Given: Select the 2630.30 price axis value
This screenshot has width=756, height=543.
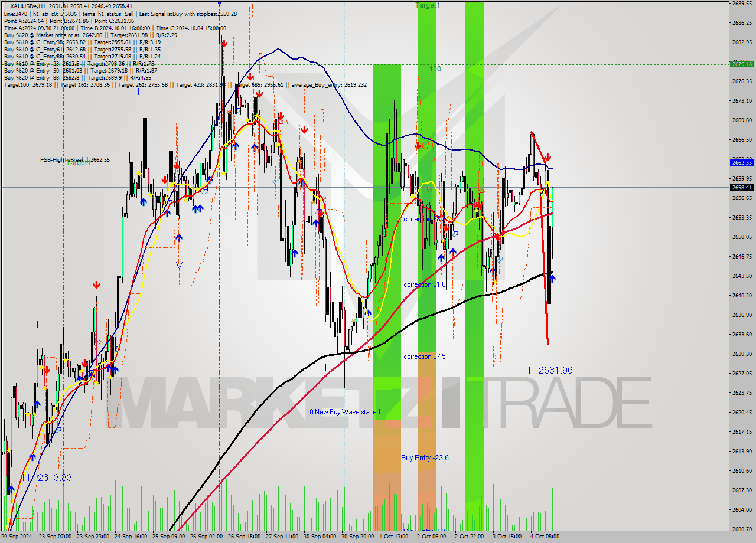Looking at the screenshot, I should (x=741, y=354).
